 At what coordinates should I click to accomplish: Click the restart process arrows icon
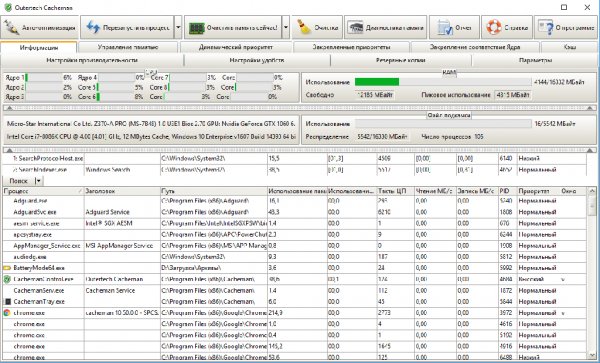(x=93, y=28)
